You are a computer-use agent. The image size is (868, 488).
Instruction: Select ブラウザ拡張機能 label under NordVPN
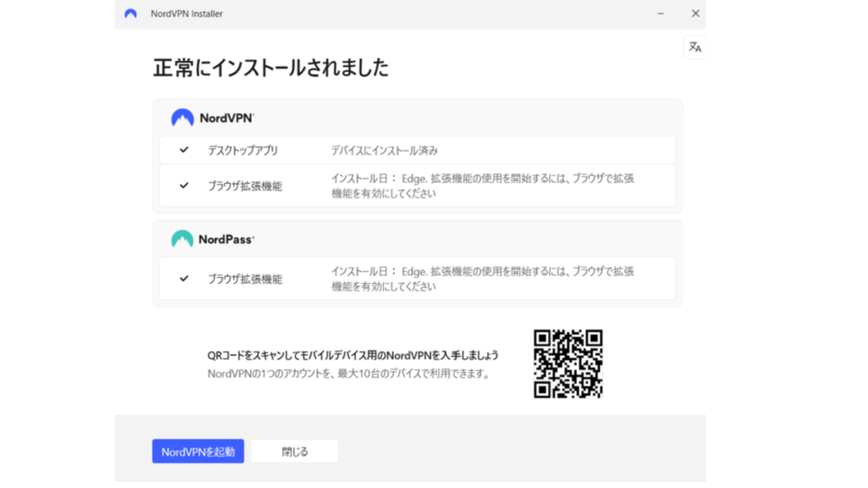click(245, 186)
